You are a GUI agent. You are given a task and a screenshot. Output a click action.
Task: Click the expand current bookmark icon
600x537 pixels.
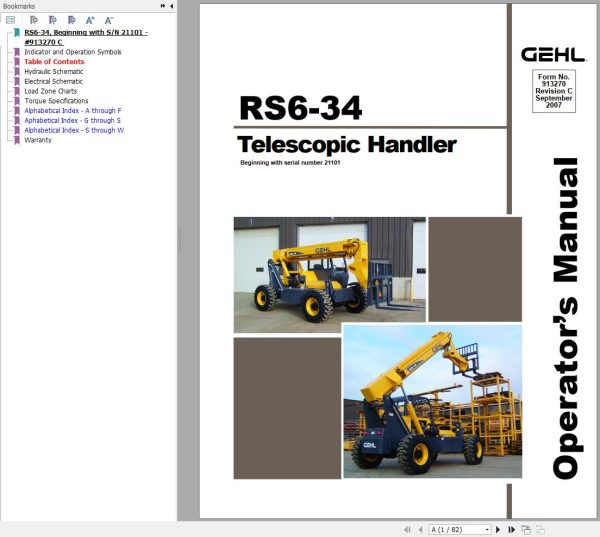coord(34,20)
